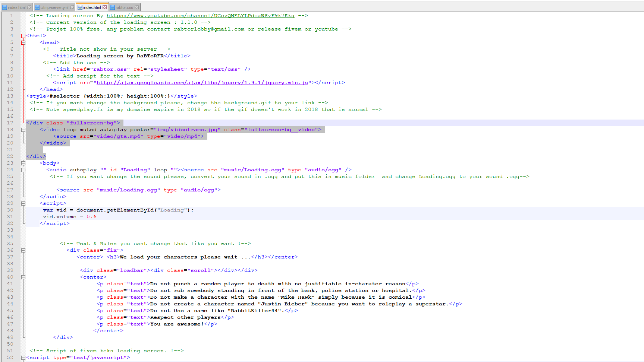
Task: Click line number 16 in the margin
Action: (10, 116)
